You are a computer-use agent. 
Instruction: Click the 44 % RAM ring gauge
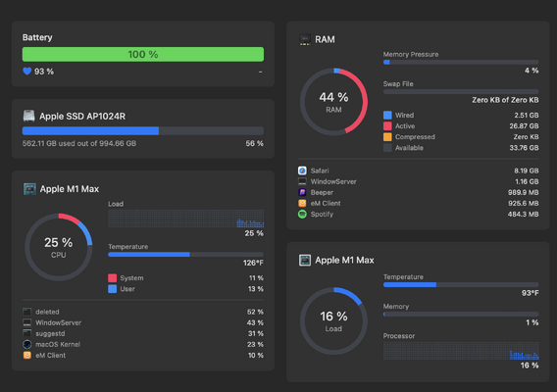coord(333,102)
